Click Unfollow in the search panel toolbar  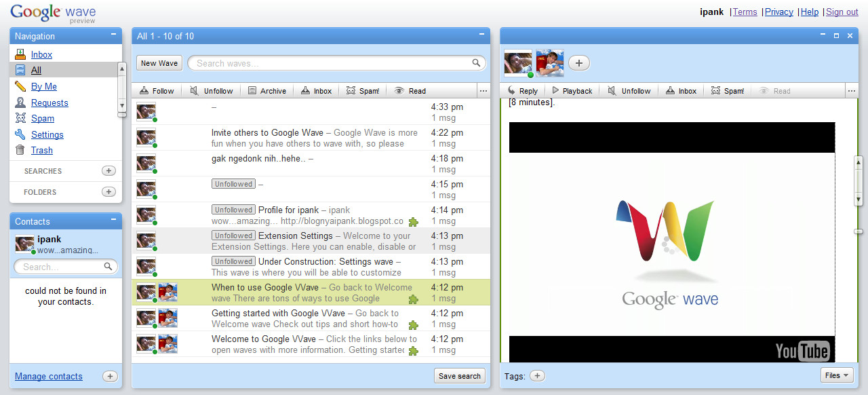(x=212, y=91)
